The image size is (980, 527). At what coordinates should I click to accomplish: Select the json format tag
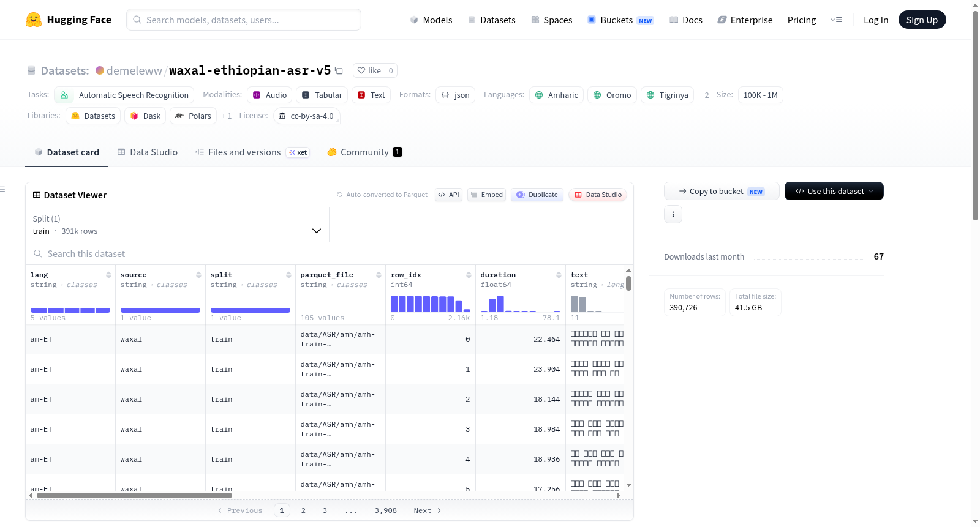coord(456,95)
